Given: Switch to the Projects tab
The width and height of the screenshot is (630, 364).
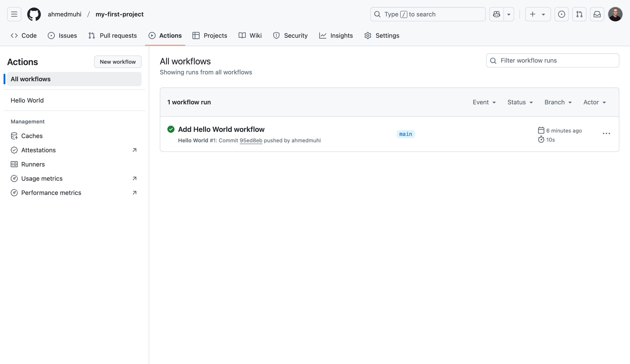Looking at the screenshot, I should [209, 35].
